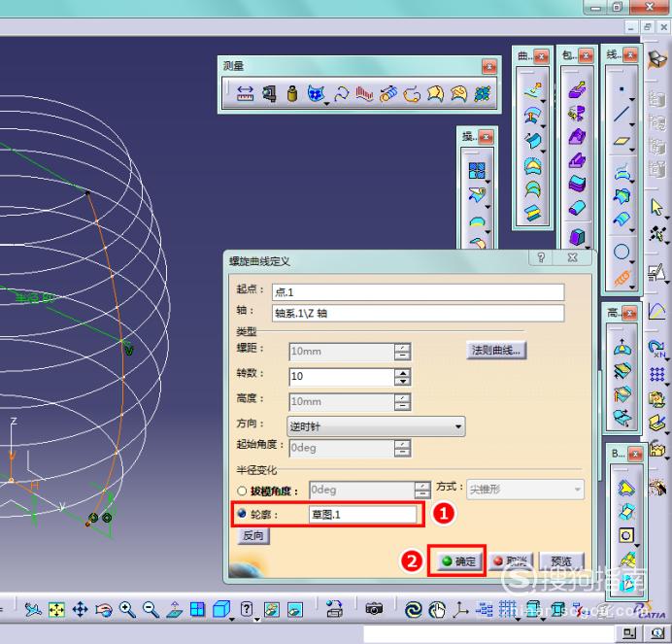The image size is (672, 644).
Task: Open the 方向 direction dropdown
Action: pos(376,426)
